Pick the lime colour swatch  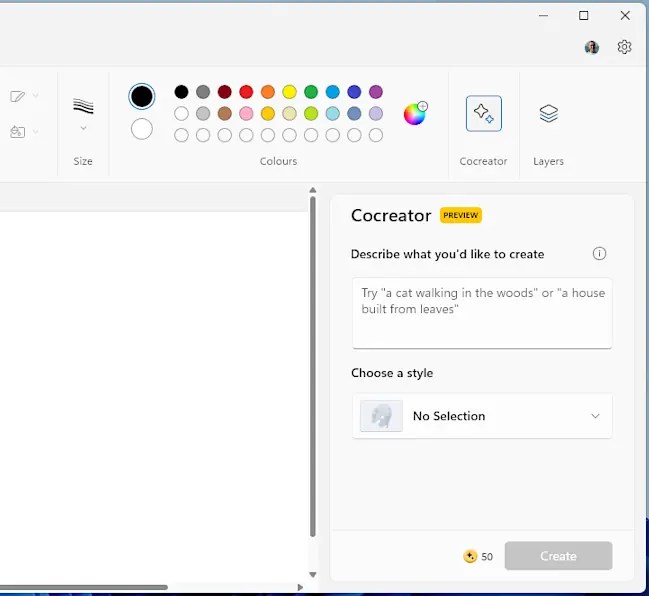click(311, 113)
